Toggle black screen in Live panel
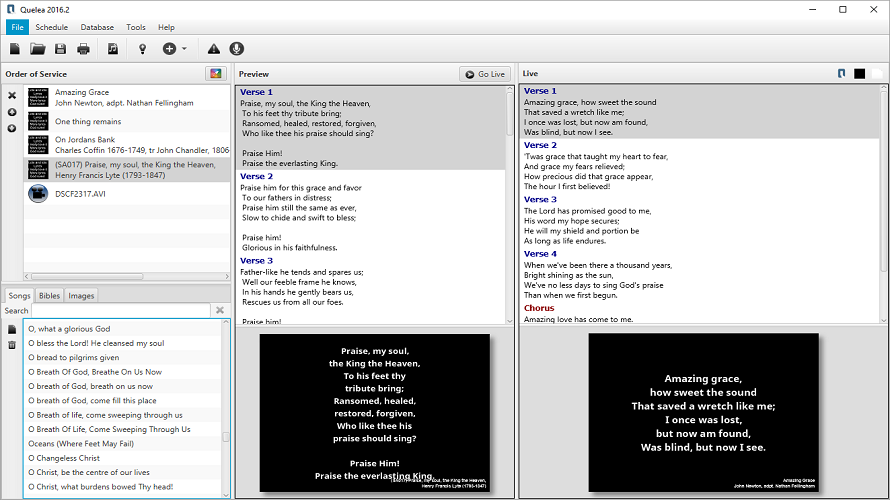 [859, 74]
